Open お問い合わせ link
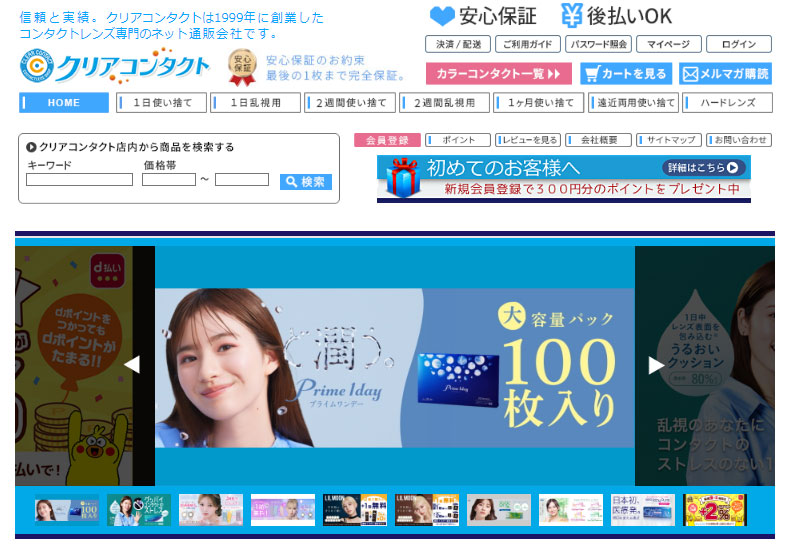Screen dimensions: 790x554 pyautogui.click(x=739, y=140)
